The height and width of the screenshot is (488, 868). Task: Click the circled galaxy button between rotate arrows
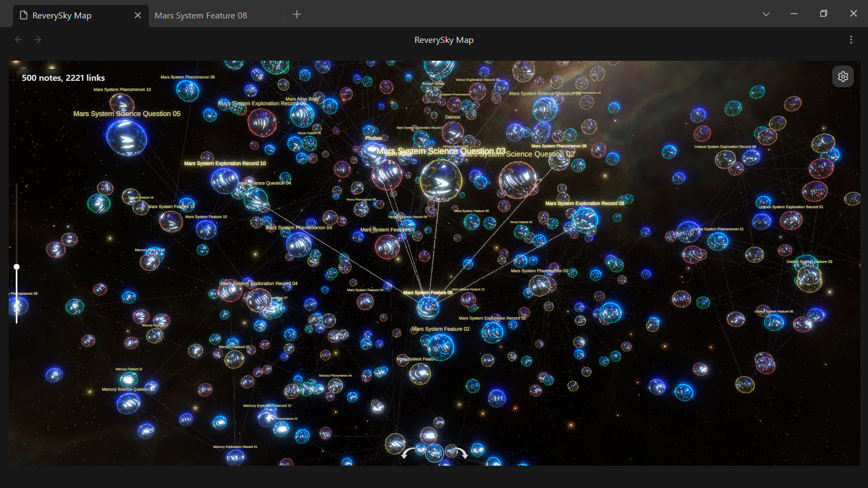(x=434, y=453)
